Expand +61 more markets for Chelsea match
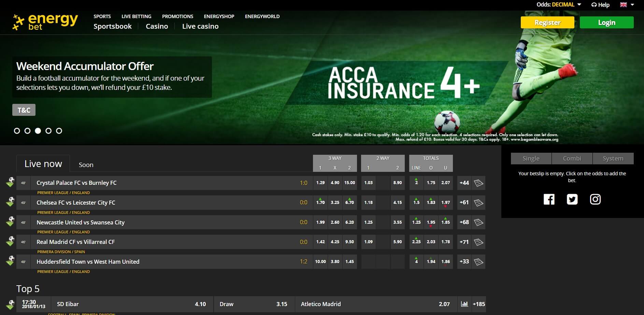The width and height of the screenshot is (644, 315). coord(464,203)
